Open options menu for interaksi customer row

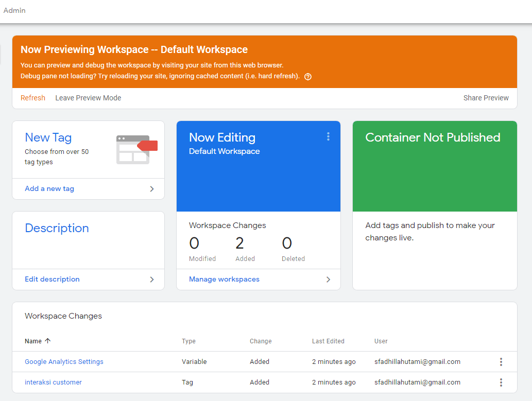coord(501,382)
